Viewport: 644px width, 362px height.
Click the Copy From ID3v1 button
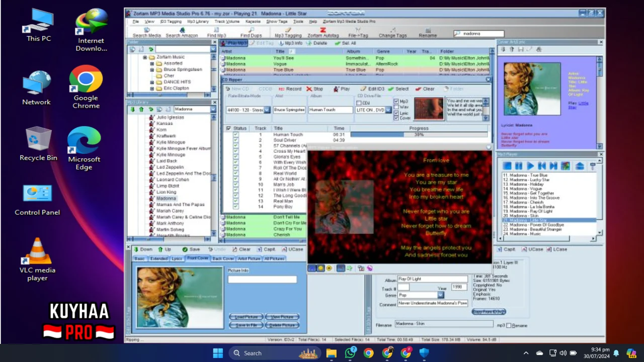click(x=489, y=312)
